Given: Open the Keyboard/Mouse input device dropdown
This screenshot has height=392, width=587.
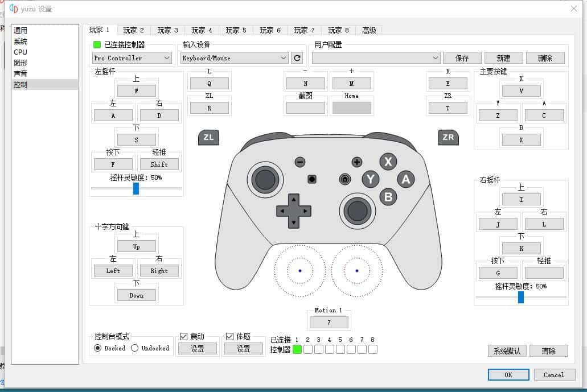Looking at the screenshot, I should pos(235,58).
